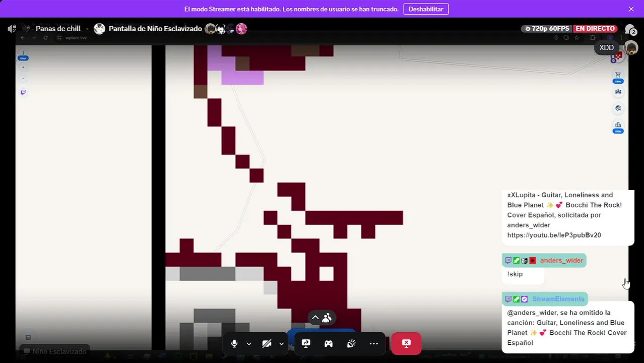The image size is (644, 363).
Task: Open the wplace leaderboard icon
Action: [618, 125]
